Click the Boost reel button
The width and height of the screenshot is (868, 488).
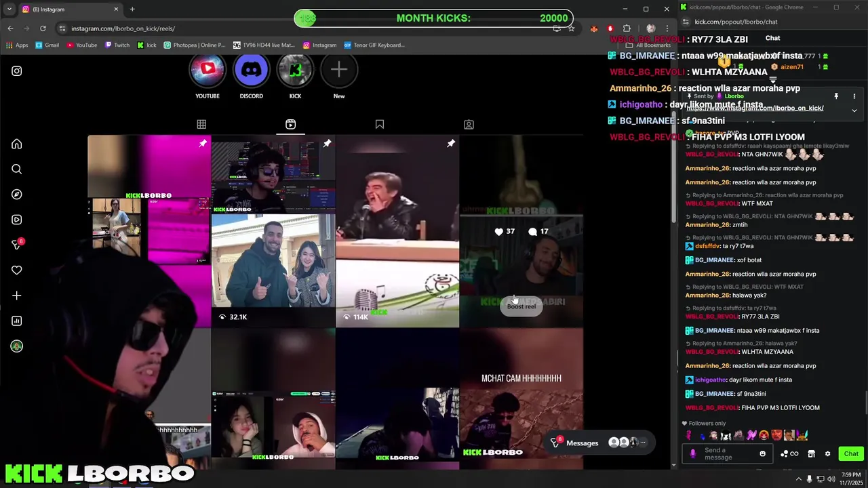[521, 306]
